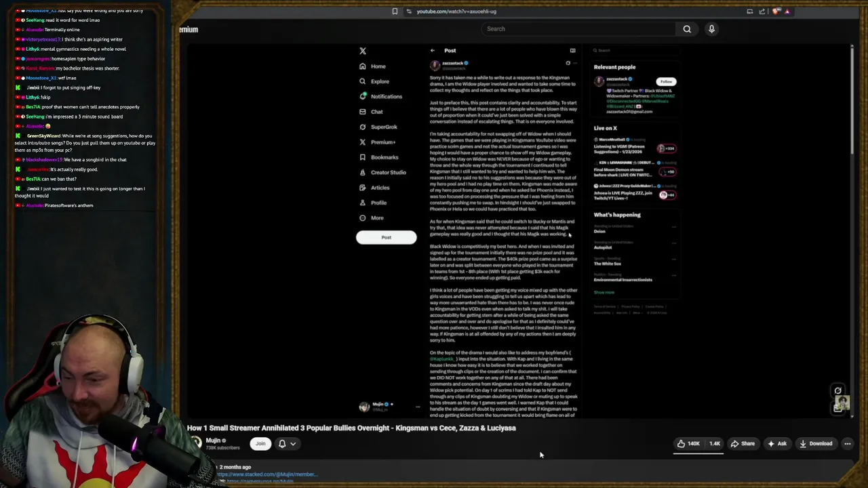The width and height of the screenshot is (868, 488).
Task: Click the Grok icon on zazzastack's post
Action: click(x=568, y=63)
